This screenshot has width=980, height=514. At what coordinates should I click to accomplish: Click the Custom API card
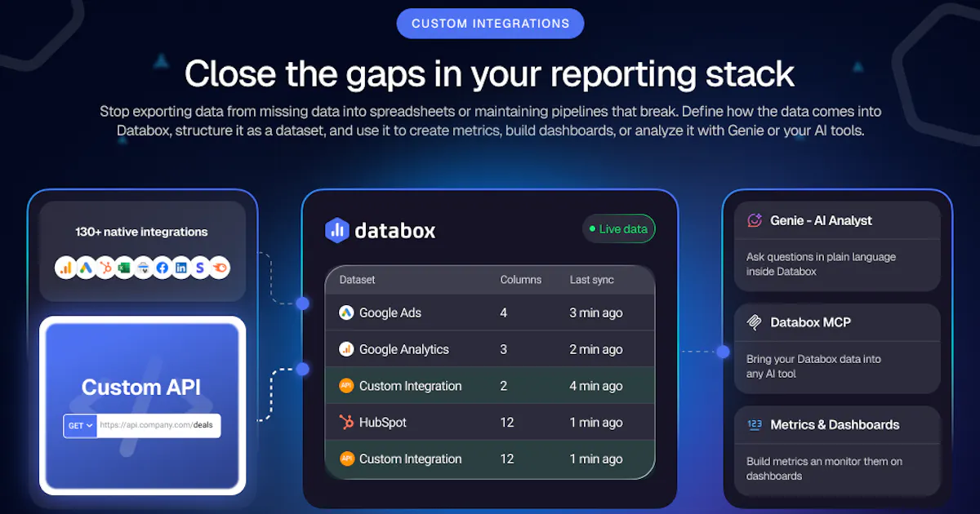pos(142,405)
